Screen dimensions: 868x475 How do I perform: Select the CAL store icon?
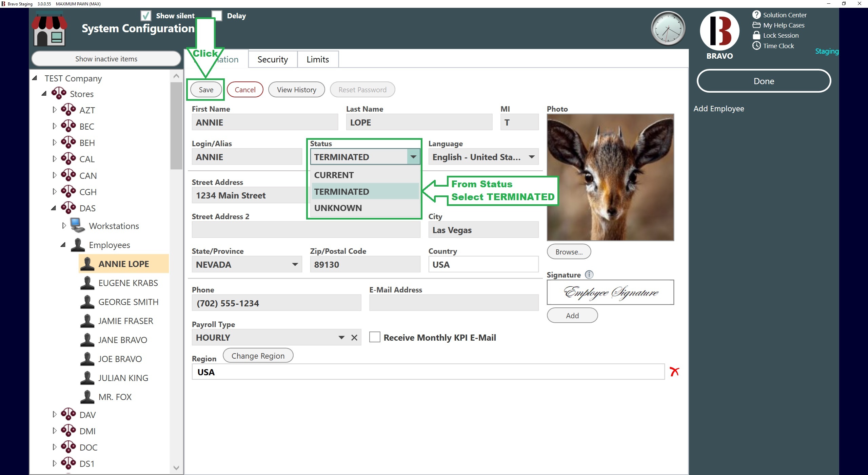(x=68, y=158)
